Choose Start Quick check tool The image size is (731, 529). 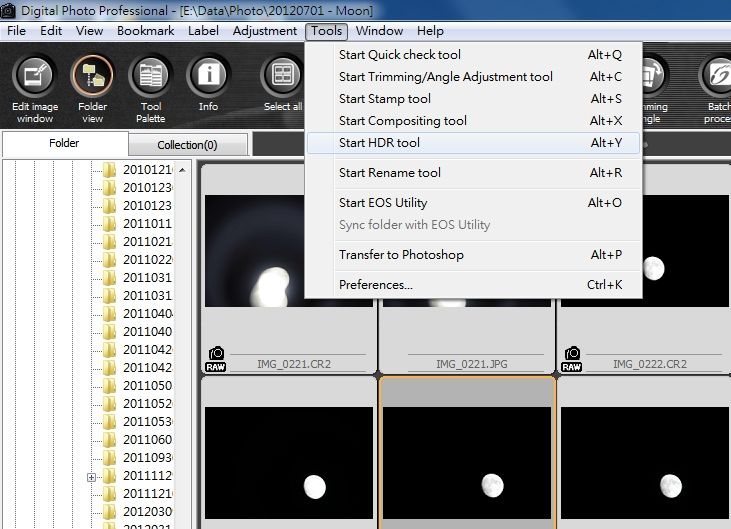(474, 55)
